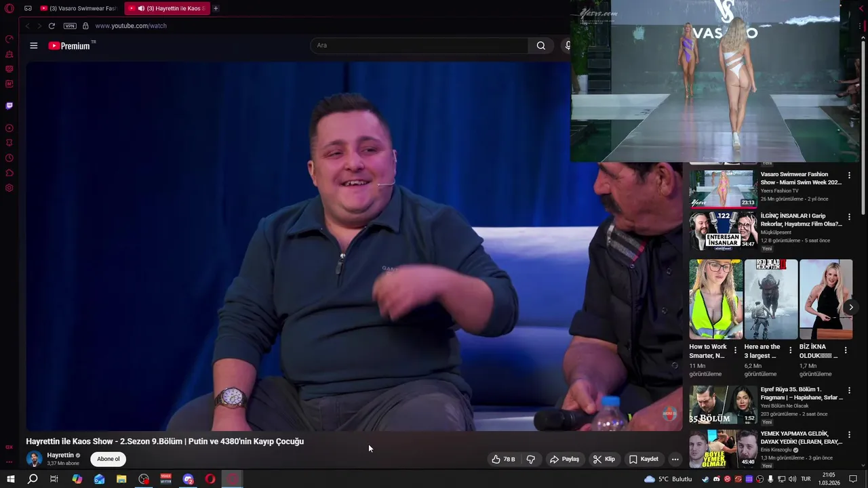Open 'BİZ İKNA OLDUK' short thumbnail

pyautogui.click(x=826, y=299)
